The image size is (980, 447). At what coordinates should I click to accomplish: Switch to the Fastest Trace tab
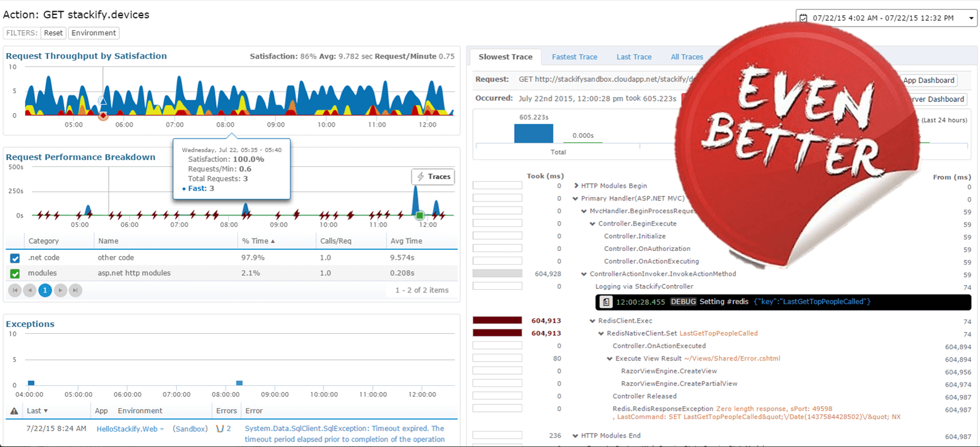(575, 57)
